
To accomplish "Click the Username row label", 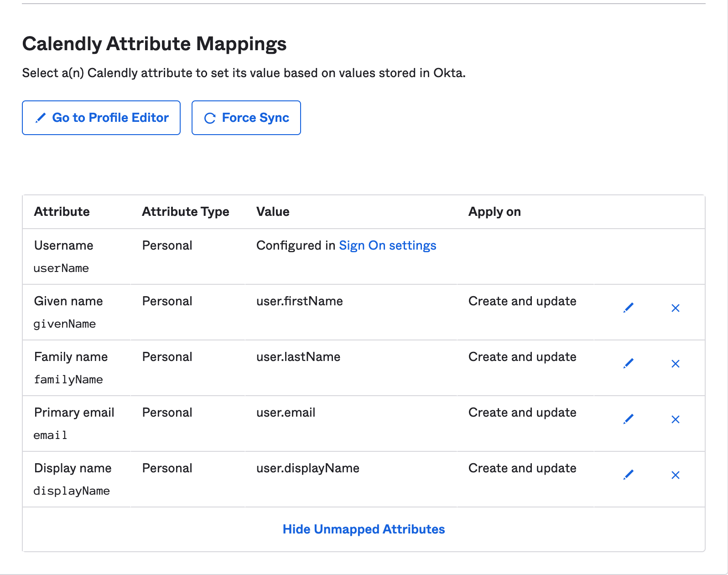I will point(64,246).
